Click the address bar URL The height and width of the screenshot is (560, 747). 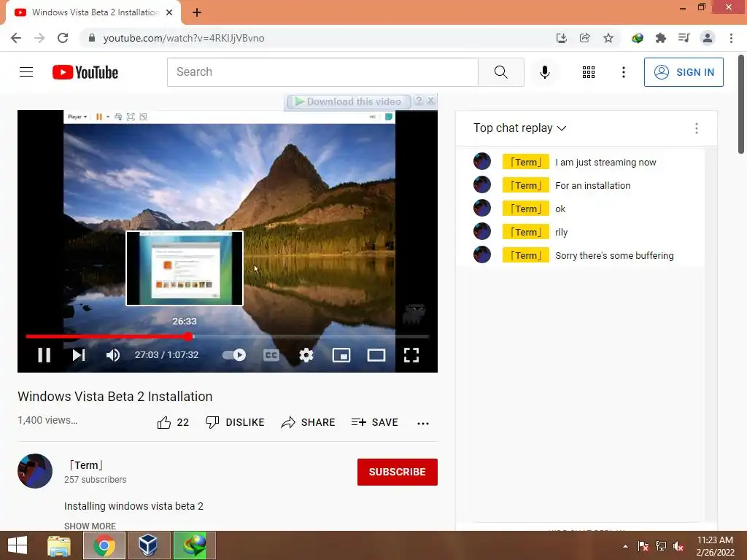point(183,38)
